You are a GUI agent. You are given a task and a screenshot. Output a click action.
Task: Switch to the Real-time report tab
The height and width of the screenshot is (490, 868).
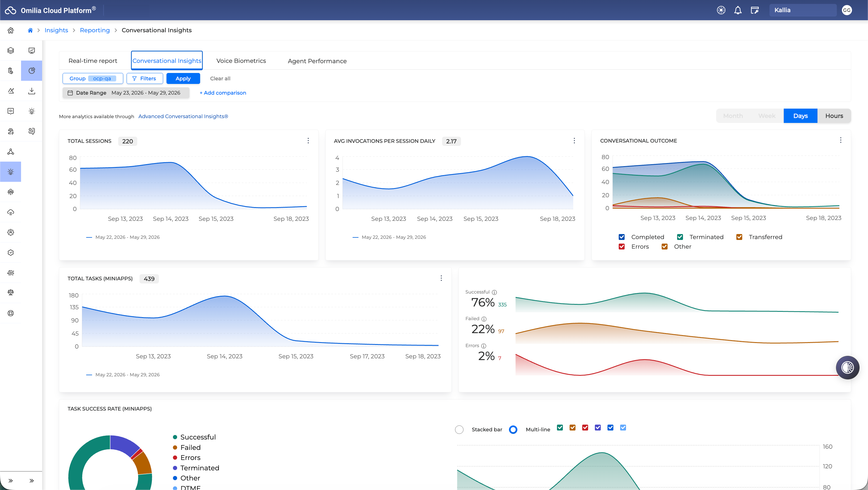click(93, 61)
